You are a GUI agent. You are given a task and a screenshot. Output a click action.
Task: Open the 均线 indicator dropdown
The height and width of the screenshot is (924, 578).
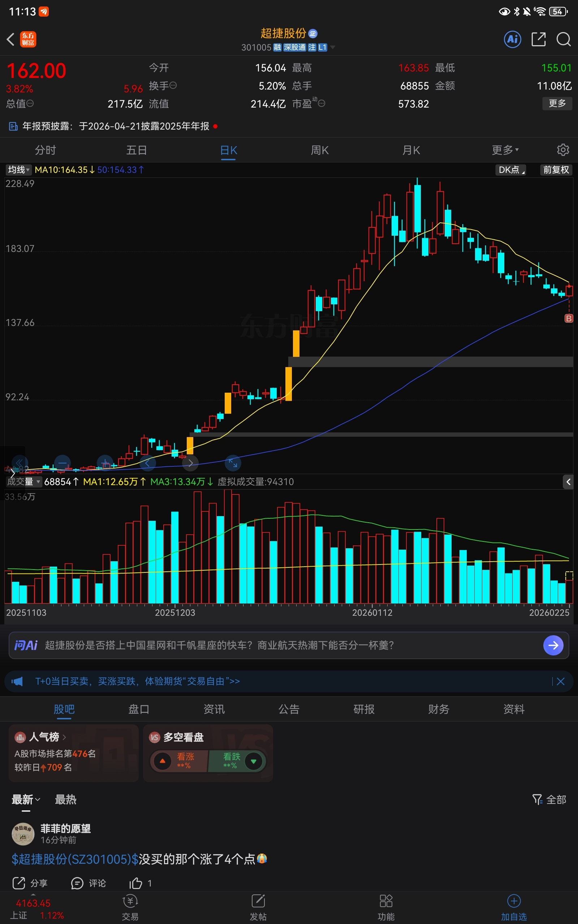click(18, 170)
